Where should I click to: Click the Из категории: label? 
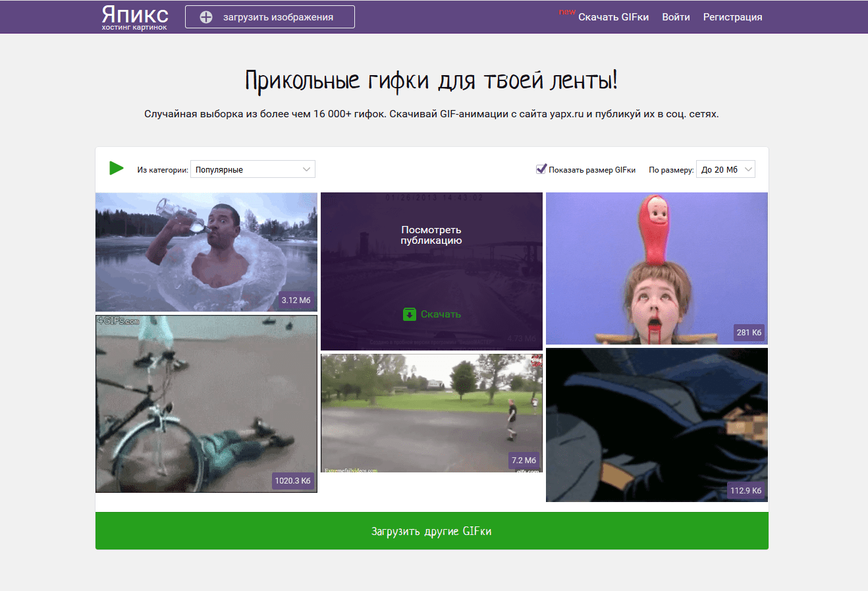pyautogui.click(x=163, y=170)
